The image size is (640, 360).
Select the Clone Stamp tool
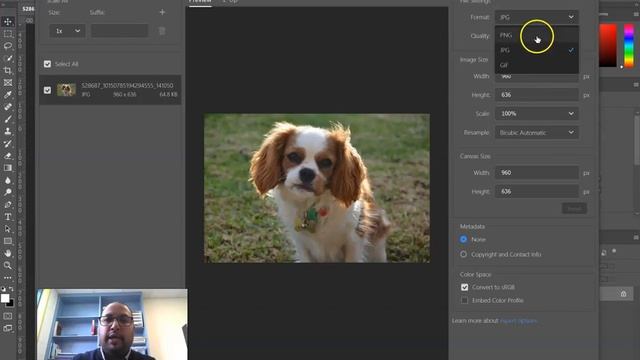pyautogui.click(x=8, y=131)
